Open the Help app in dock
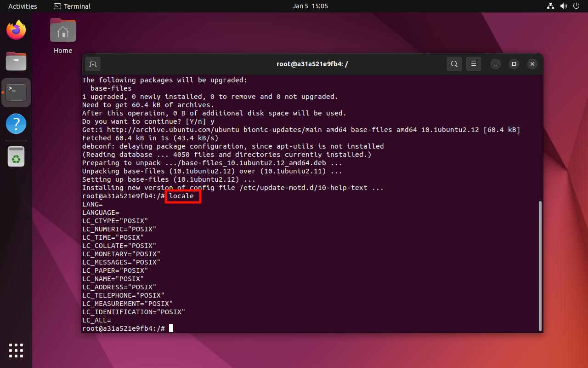588x368 pixels. (x=16, y=124)
